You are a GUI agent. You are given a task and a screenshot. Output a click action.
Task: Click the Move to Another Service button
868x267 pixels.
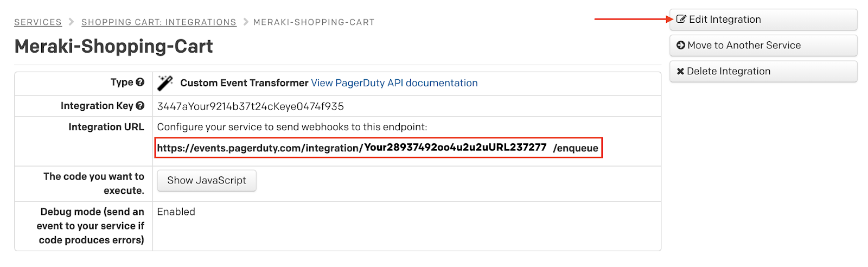[763, 46]
